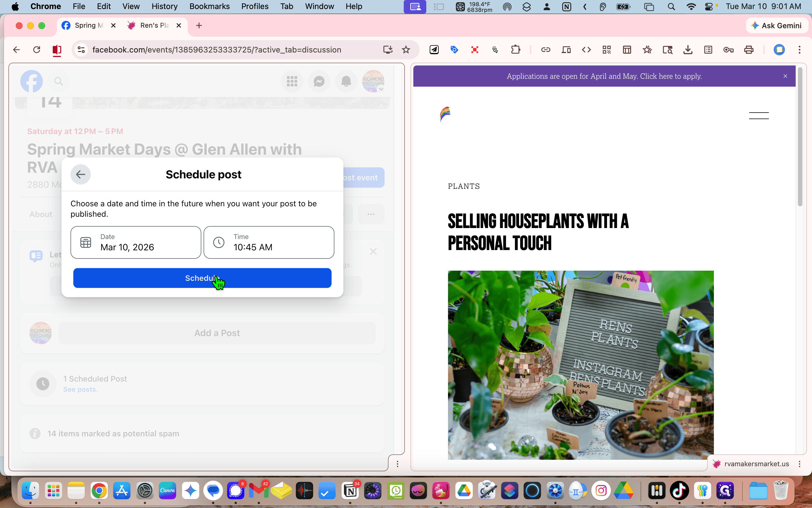Open the Chrome three-dot menu
Screen dimensions: 812x508
point(800,50)
